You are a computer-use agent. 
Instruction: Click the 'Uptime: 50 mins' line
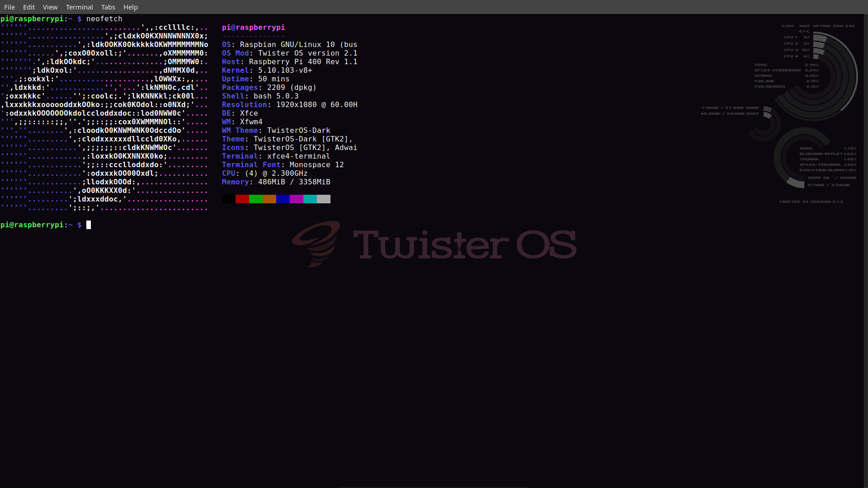[256, 79]
